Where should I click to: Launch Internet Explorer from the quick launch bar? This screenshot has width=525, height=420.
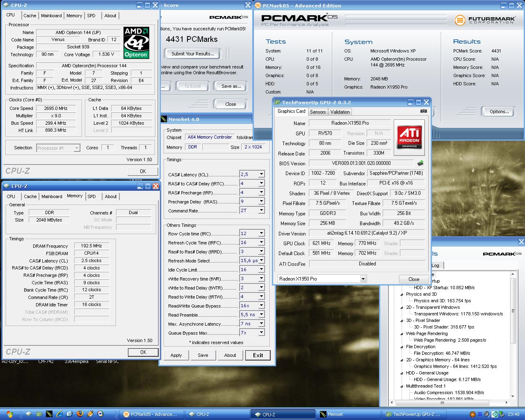59,414
